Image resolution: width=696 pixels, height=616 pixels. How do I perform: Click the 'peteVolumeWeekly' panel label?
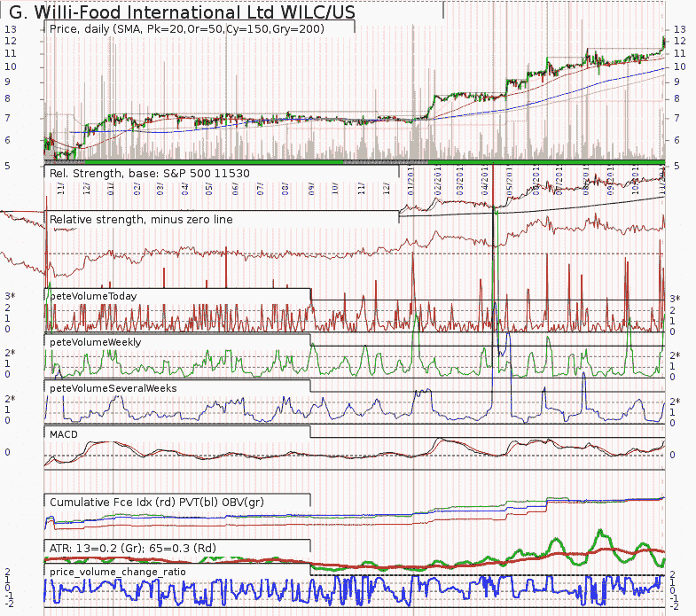[x=96, y=342]
